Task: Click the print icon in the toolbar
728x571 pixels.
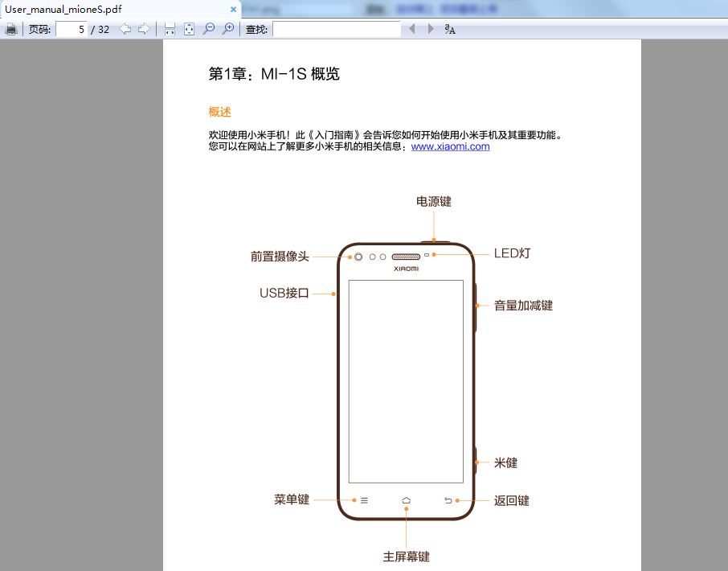Action: 11,29
